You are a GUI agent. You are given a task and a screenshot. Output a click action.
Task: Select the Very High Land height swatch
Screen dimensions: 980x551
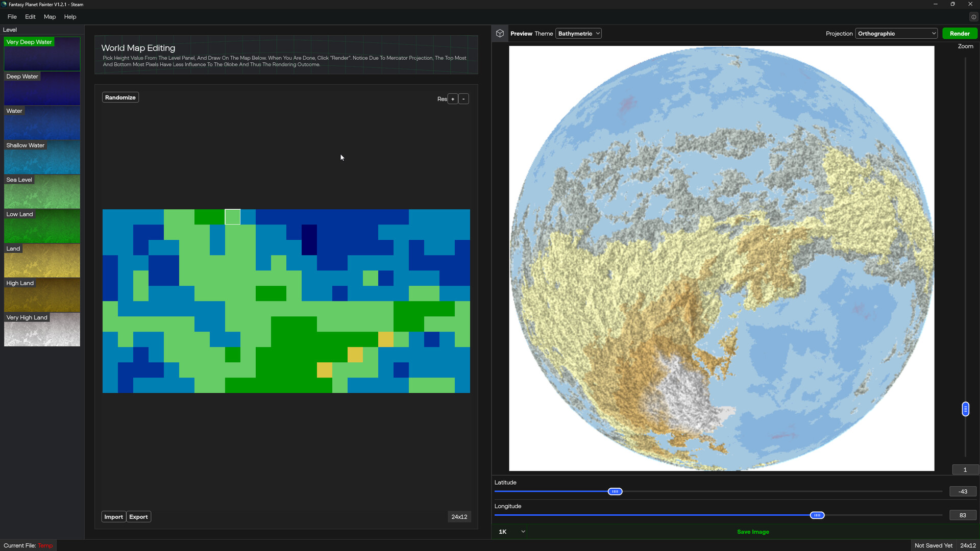tap(42, 330)
